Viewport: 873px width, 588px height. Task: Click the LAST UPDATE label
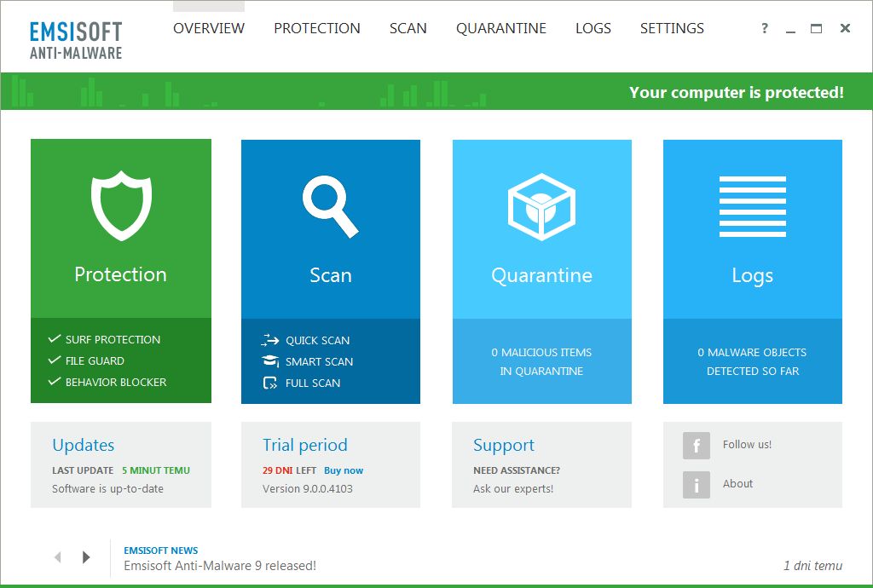[83, 470]
